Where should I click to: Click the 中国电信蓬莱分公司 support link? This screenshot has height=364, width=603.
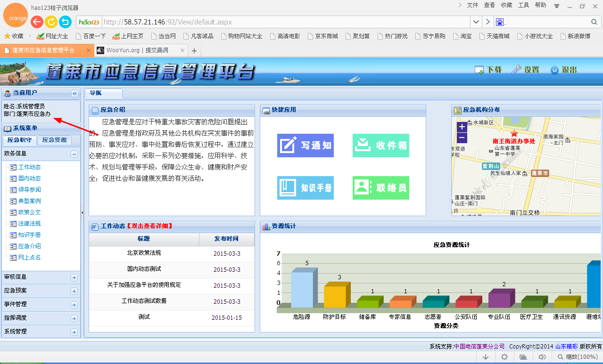(x=479, y=347)
